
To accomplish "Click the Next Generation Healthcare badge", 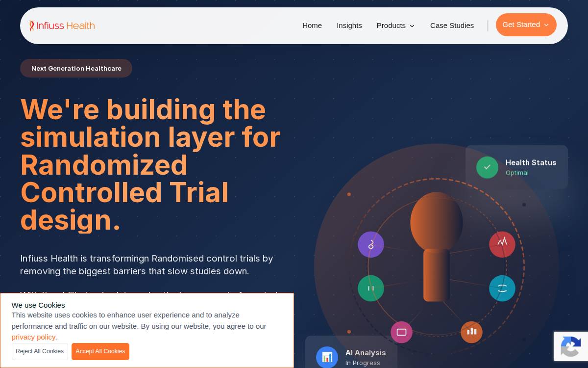I will coord(76,68).
